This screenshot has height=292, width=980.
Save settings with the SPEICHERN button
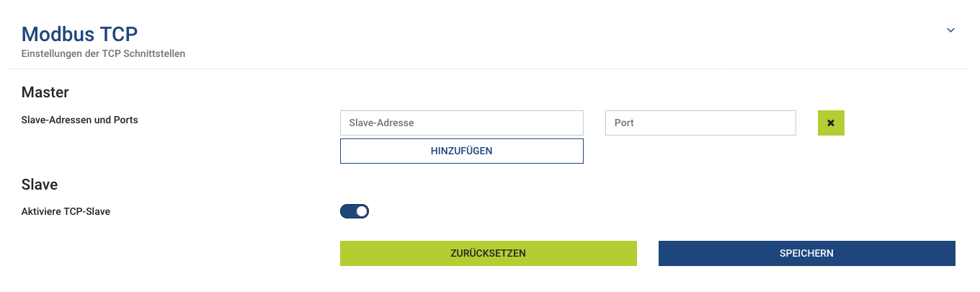(x=806, y=253)
